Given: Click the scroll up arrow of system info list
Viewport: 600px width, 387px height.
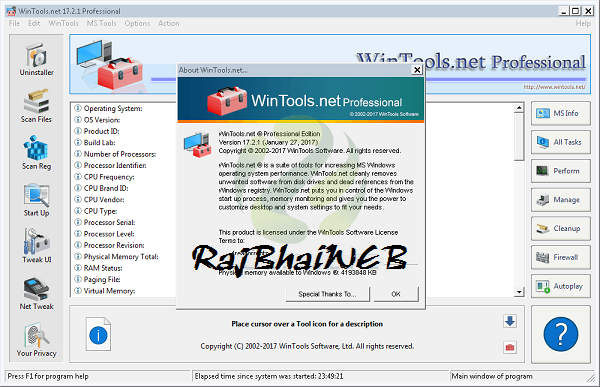Looking at the screenshot, I should tap(519, 108).
